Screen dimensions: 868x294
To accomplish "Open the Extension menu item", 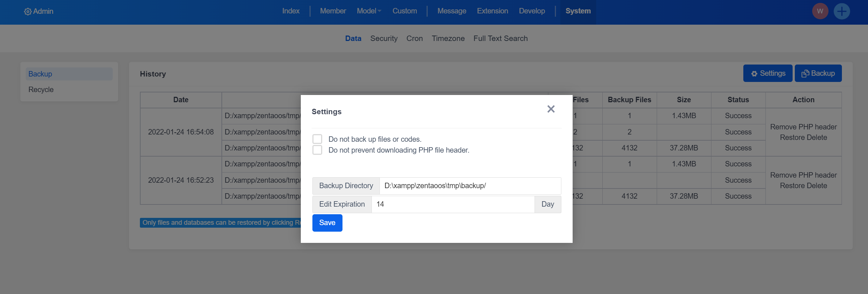I will pos(492,11).
